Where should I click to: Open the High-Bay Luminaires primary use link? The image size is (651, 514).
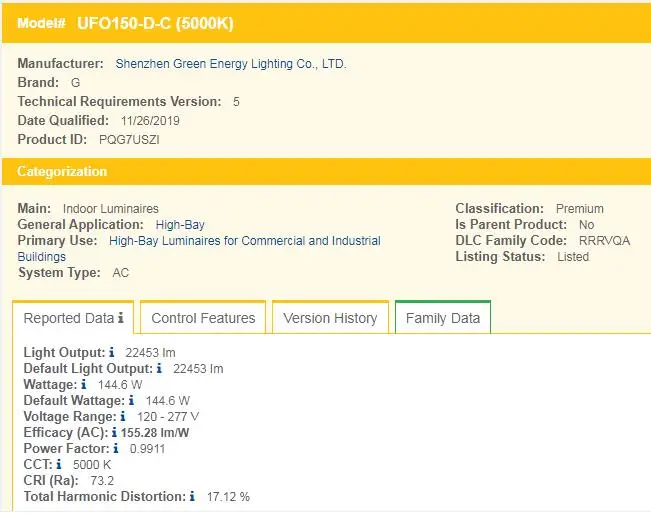244,241
